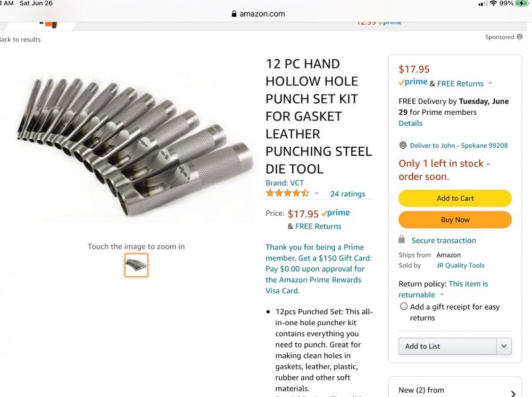
Task: Enable the gift receipt checkbox
Action: pyautogui.click(x=404, y=307)
